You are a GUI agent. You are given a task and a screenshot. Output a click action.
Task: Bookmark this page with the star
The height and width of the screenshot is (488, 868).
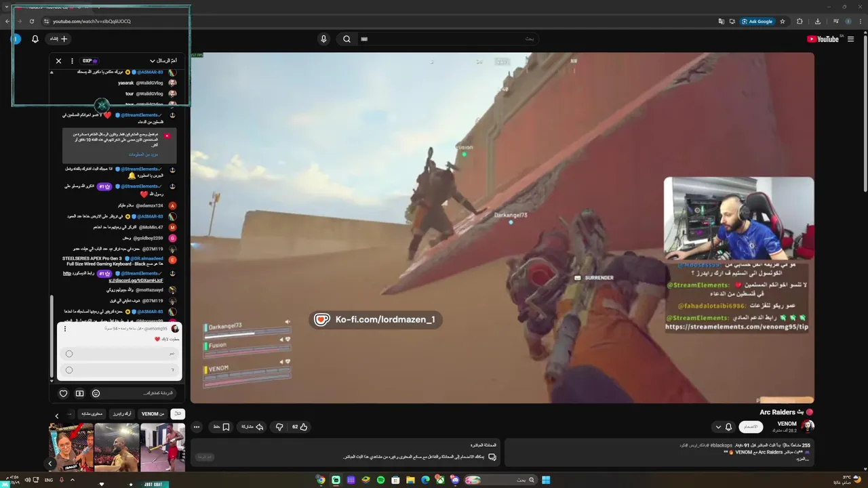coord(783,21)
